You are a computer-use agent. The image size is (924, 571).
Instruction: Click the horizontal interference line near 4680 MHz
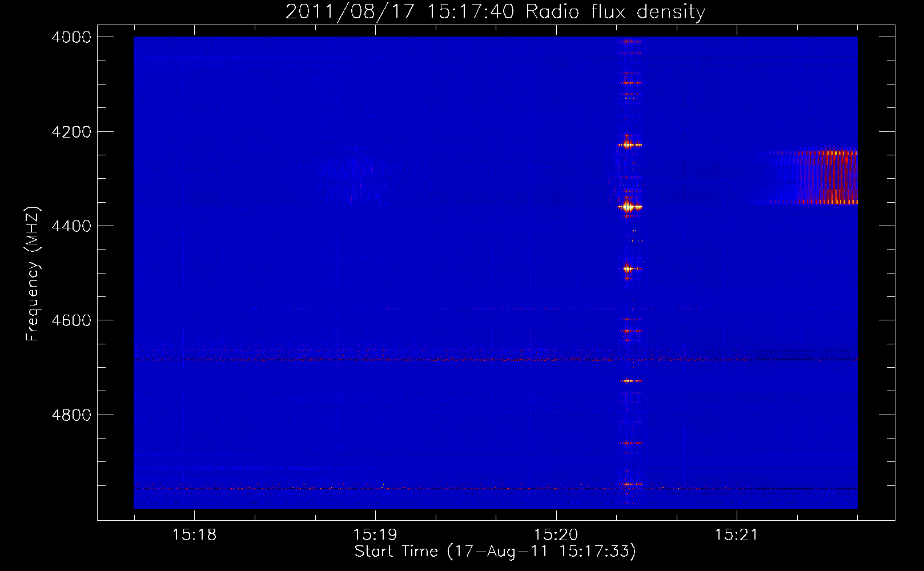pyautogui.click(x=495, y=359)
